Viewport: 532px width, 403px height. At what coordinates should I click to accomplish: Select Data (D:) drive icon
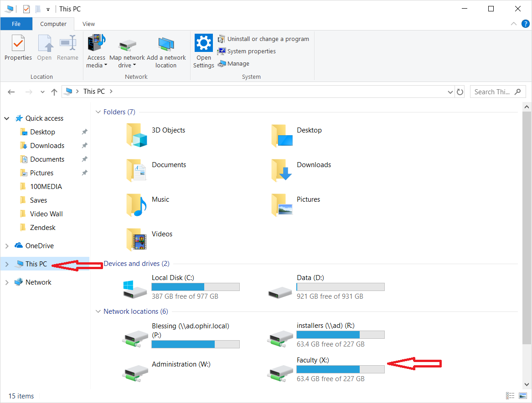tap(280, 292)
